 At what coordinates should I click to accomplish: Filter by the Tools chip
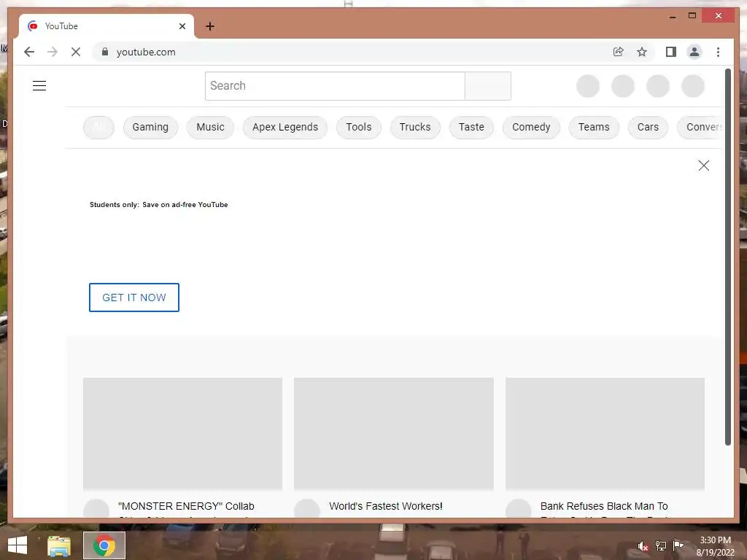coord(359,127)
